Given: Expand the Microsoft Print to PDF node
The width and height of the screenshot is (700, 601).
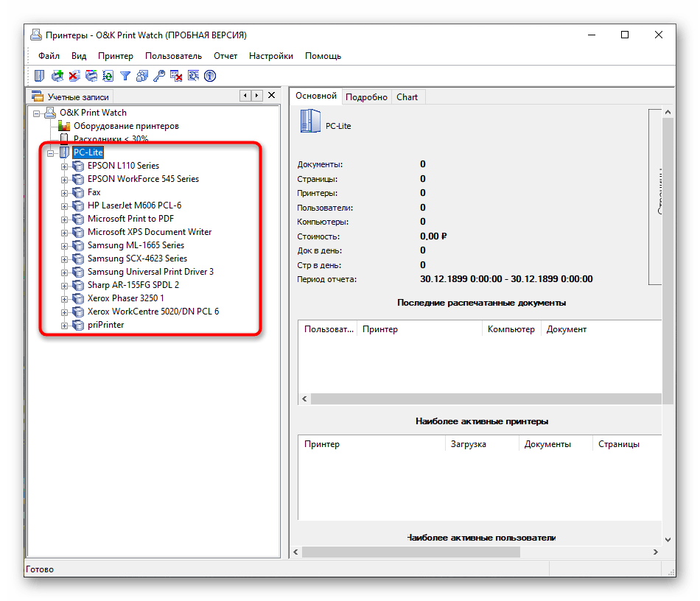Looking at the screenshot, I should point(64,219).
